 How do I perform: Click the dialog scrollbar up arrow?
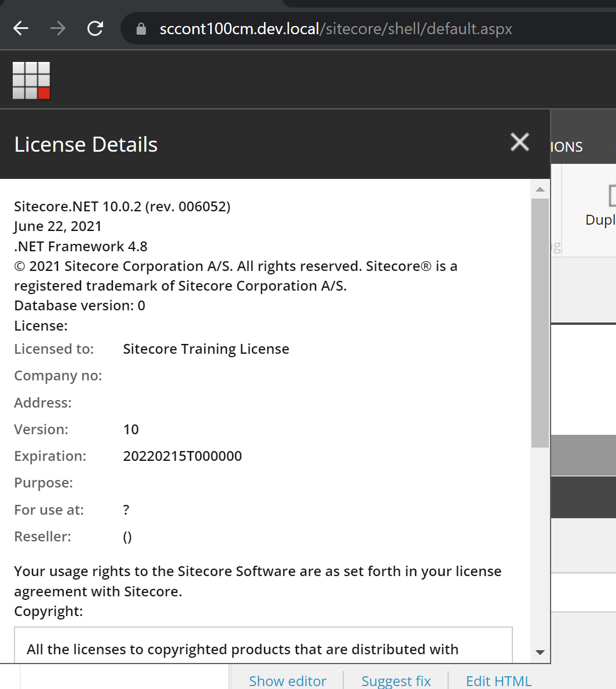pos(540,189)
